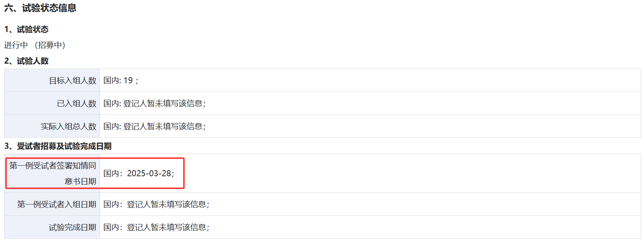Select the 2、试验人数 subheading
This screenshot has width=644, height=244.
click(x=26, y=61)
